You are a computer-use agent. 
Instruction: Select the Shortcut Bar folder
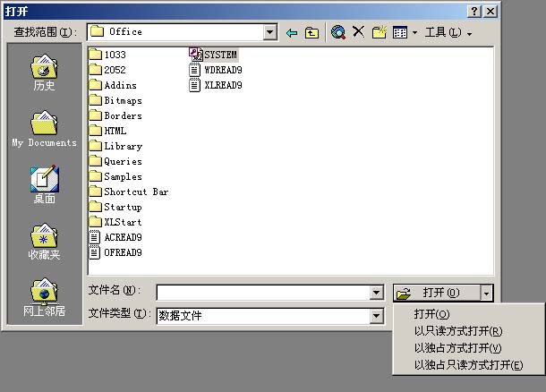(129, 192)
